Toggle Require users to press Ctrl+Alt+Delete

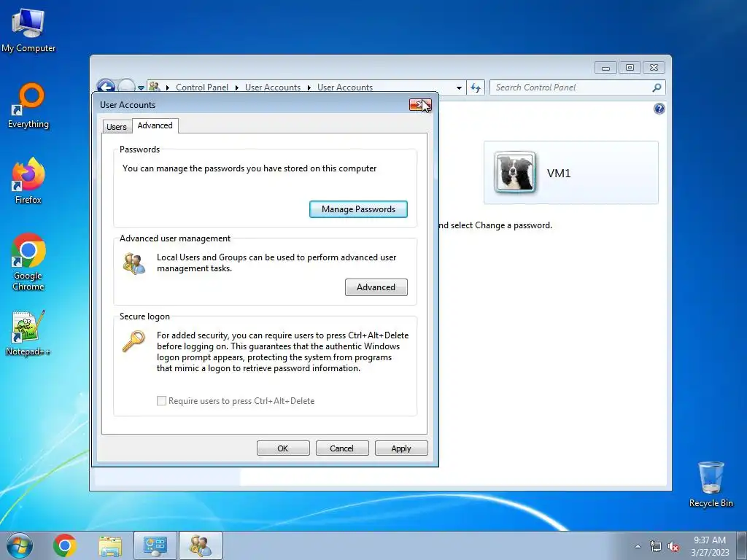[x=161, y=401]
